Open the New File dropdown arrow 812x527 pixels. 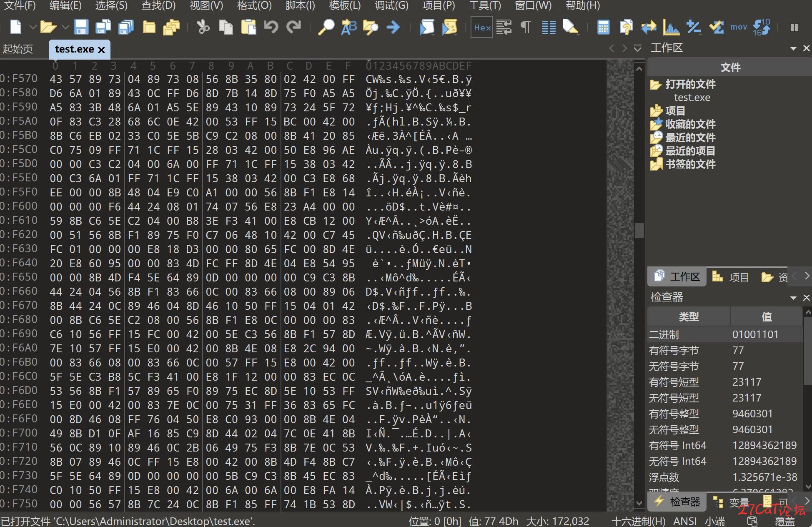point(33,28)
